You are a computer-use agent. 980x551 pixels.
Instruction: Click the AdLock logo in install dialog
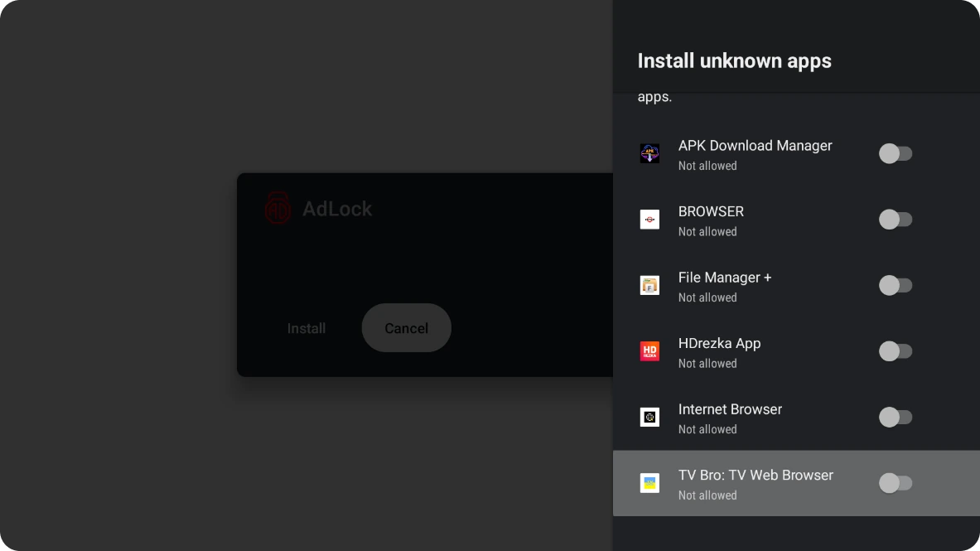(278, 208)
